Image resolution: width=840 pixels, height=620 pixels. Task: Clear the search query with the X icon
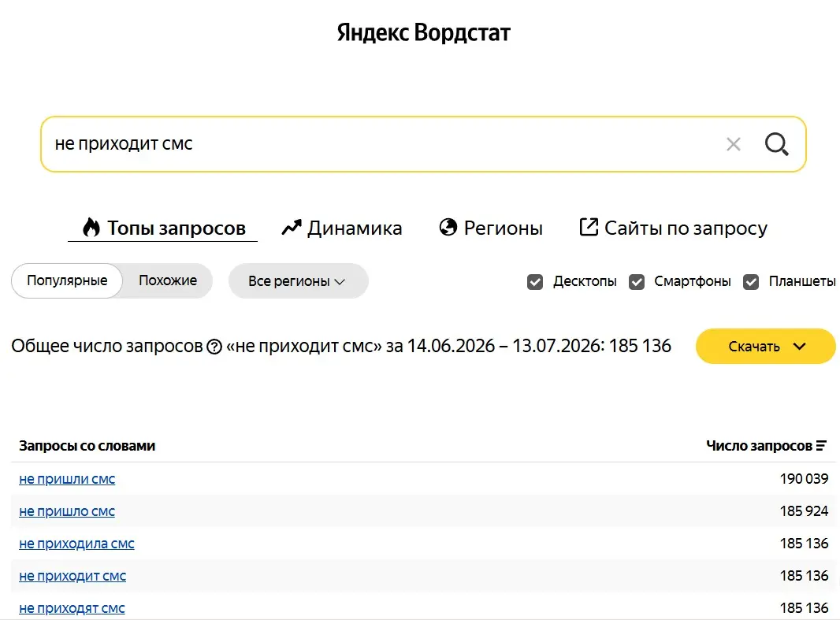point(734,144)
